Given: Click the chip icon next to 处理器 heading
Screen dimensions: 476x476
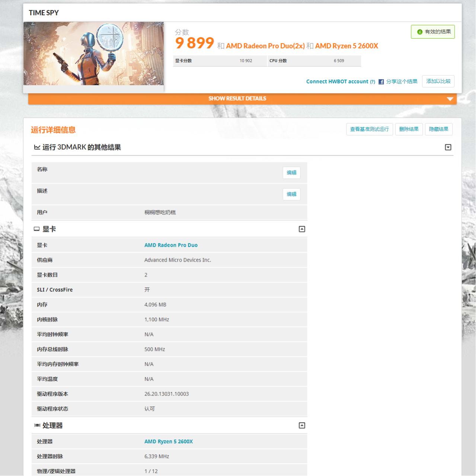Looking at the screenshot, I should 37,425.
